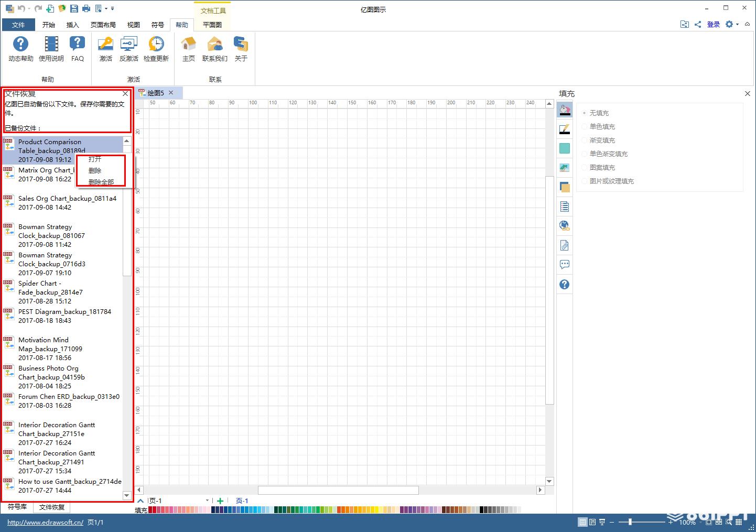Choose 删除全部 from the context menu
Viewport: 756px width, 532px height.
101,182
